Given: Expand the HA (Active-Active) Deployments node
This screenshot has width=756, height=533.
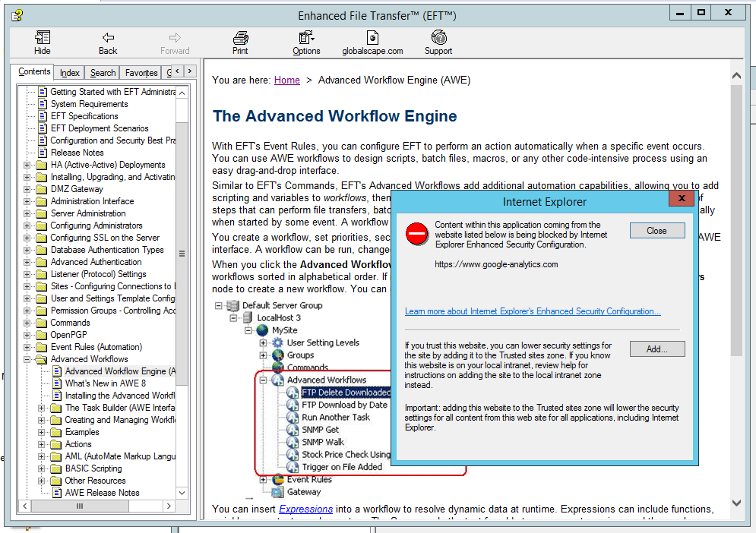Looking at the screenshot, I should [x=27, y=165].
